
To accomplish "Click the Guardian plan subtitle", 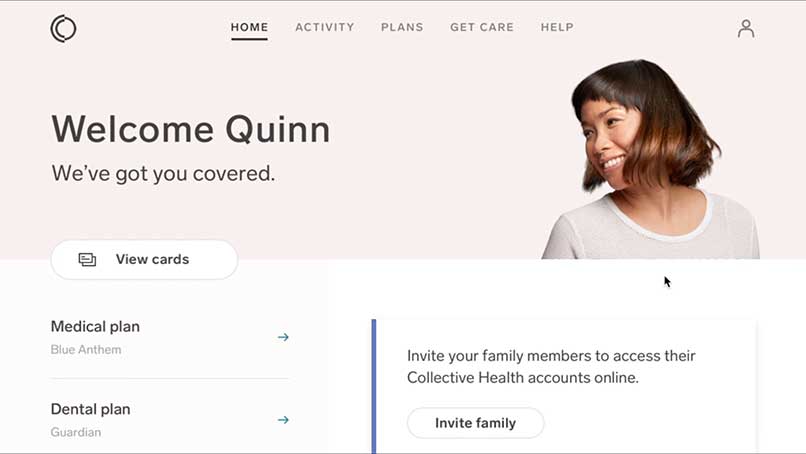I will [x=76, y=433].
